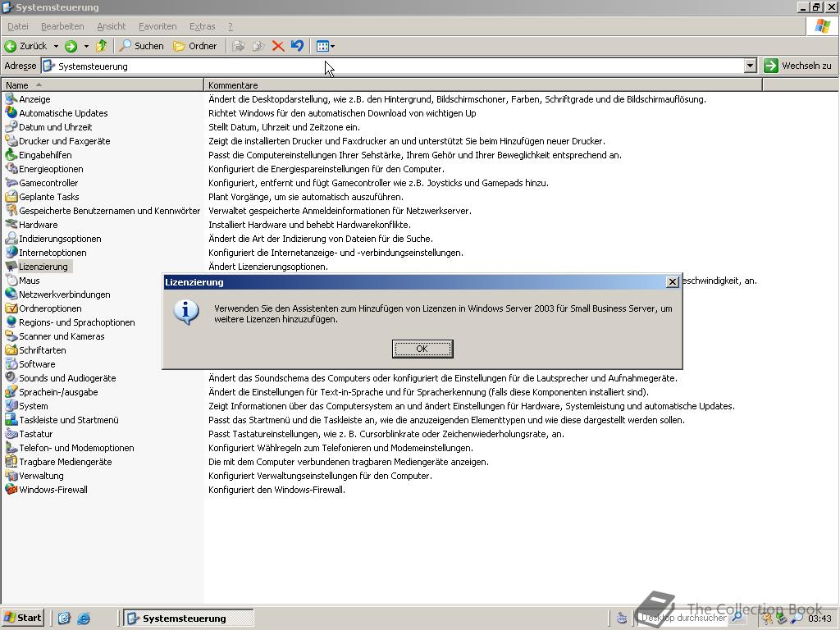Click the green Forward arrow button
840x630 pixels.
pyautogui.click(x=71, y=46)
